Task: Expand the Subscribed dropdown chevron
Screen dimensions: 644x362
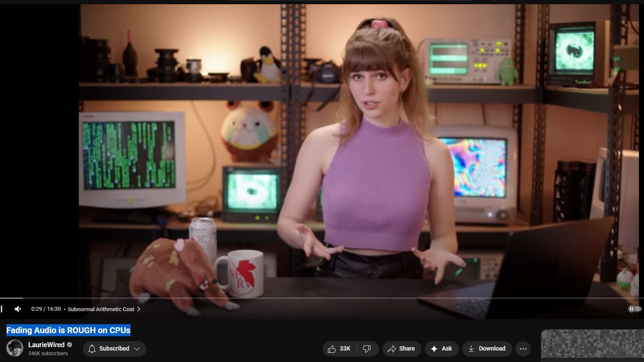Action: click(137, 348)
